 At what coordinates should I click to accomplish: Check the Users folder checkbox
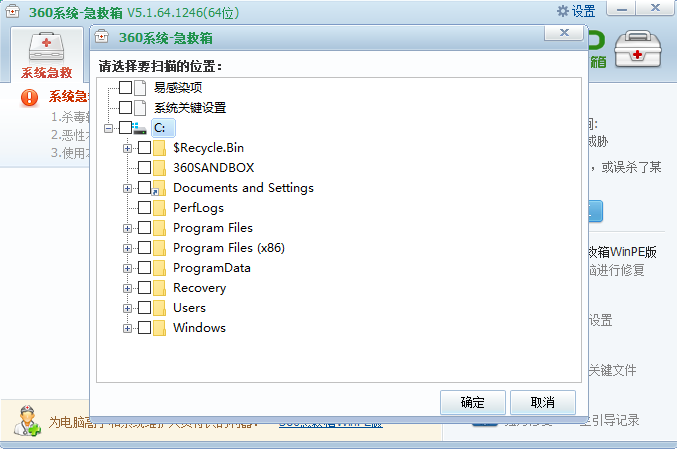145,307
